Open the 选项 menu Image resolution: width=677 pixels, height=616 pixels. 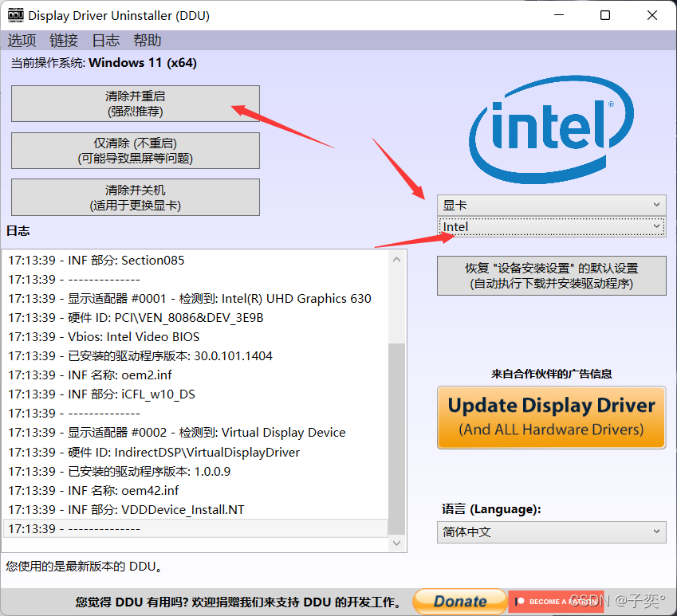pos(22,41)
